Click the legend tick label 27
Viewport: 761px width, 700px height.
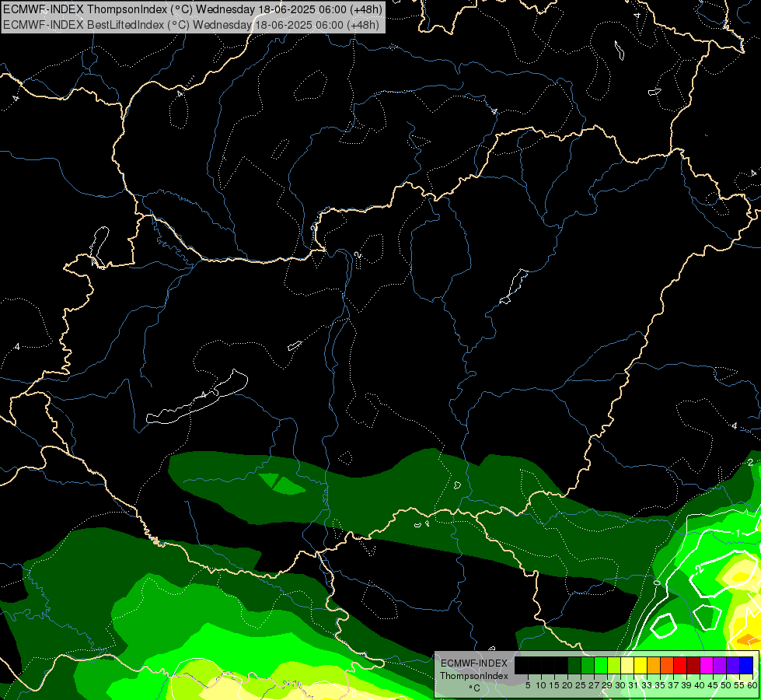(x=594, y=685)
